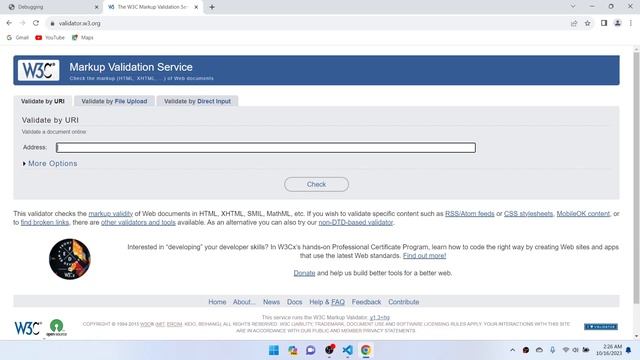Switch to the Validate by Direct Input tab
Screen dimensions: 640x360
[x=198, y=101]
